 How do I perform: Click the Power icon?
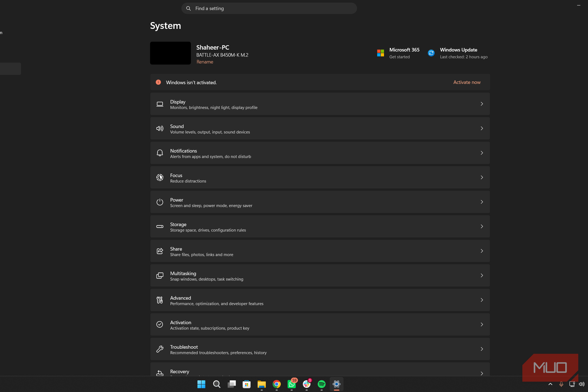[160, 202]
